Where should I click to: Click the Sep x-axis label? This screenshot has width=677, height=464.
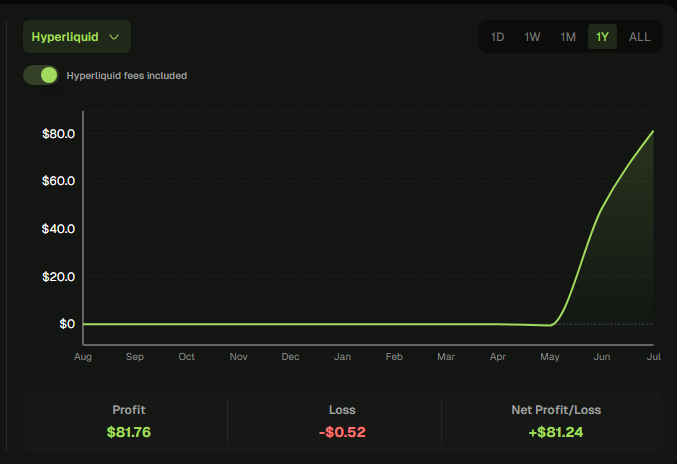coord(135,357)
